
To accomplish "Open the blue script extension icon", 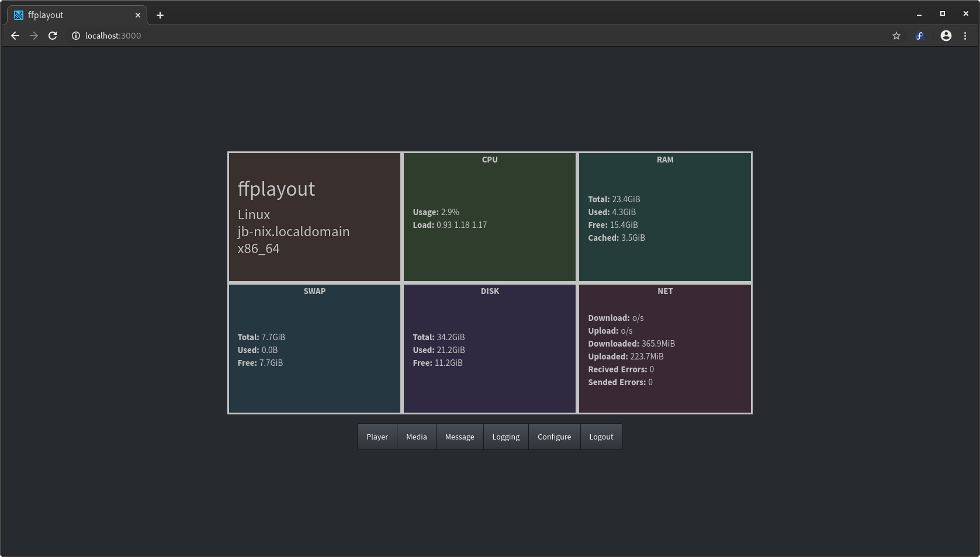I will tap(919, 36).
